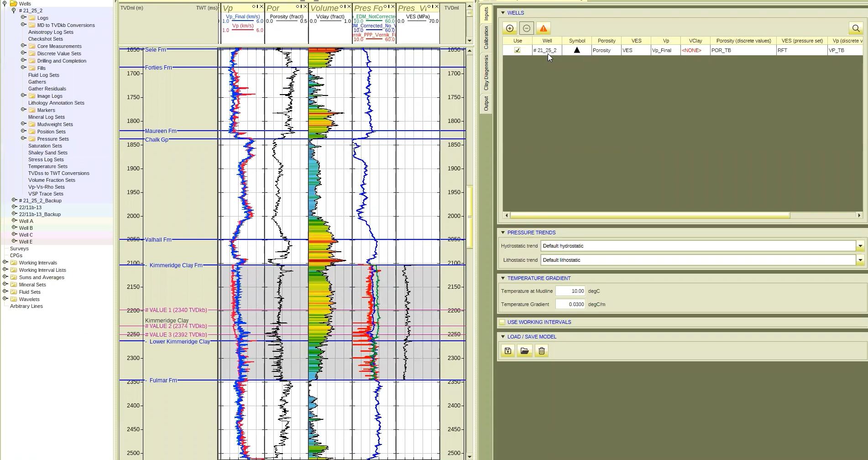
Task: Collapse the 21_25_2 well tree node
Action: pyautogui.click(x=14, y=10)
